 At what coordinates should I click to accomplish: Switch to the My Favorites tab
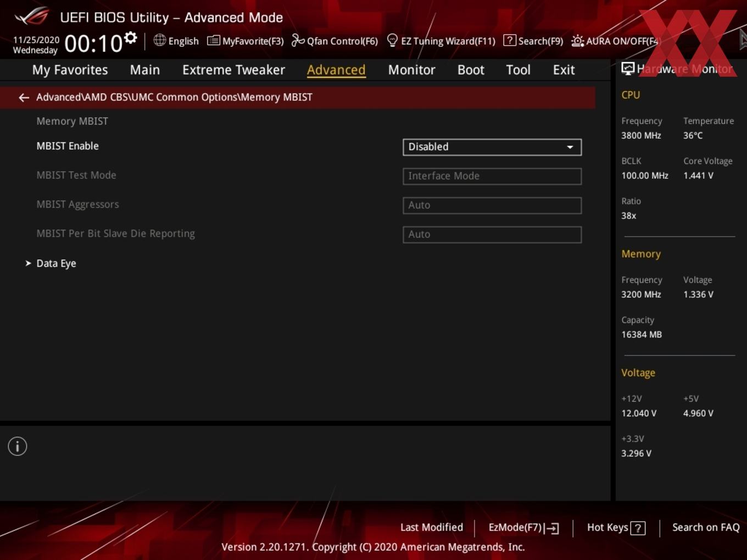(x=70, y=70)
